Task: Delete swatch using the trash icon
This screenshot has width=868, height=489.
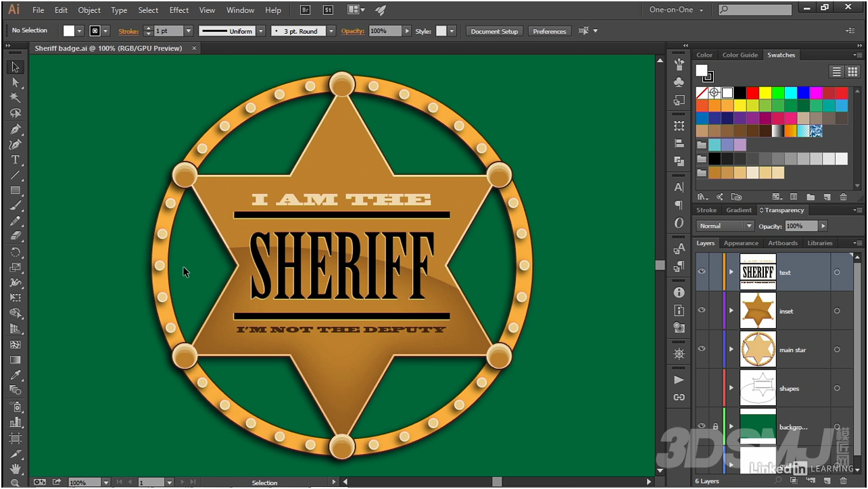Action: click(843, 197)
